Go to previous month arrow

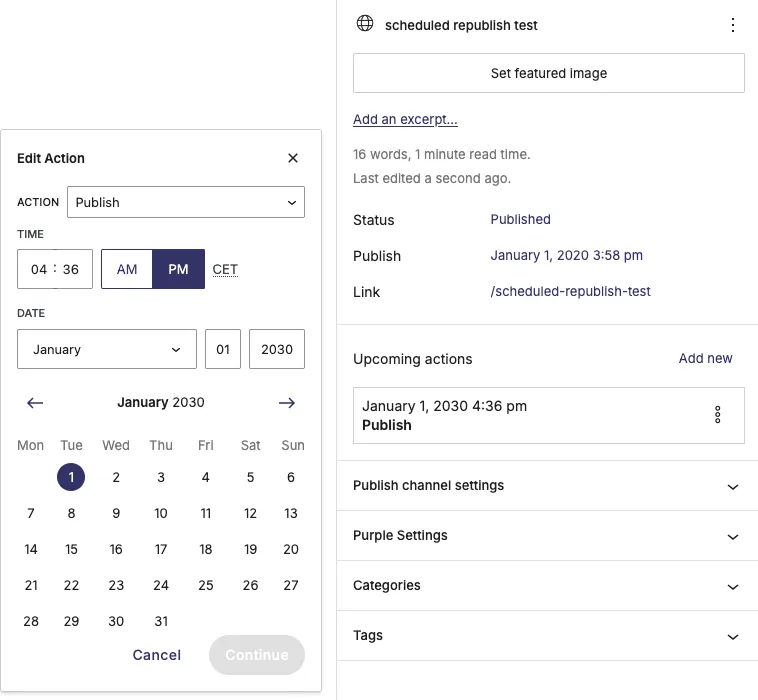click(35, 403)
